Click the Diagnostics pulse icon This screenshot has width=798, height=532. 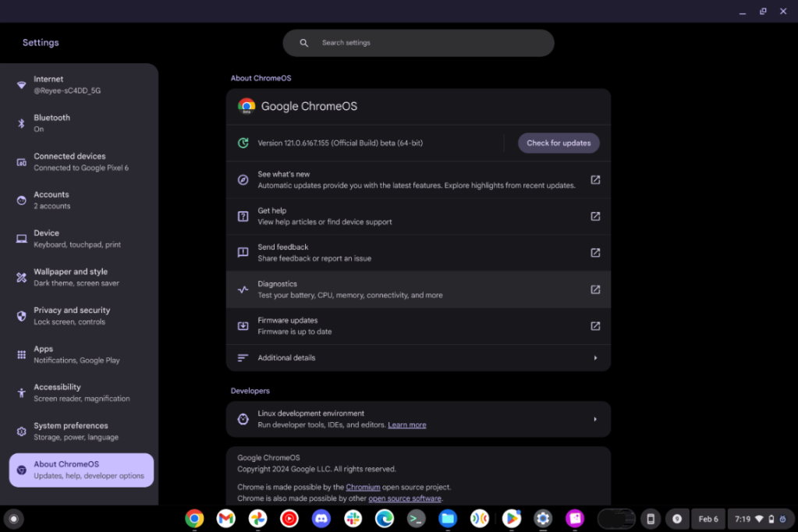pyautogui.click(x=243, y=289)
